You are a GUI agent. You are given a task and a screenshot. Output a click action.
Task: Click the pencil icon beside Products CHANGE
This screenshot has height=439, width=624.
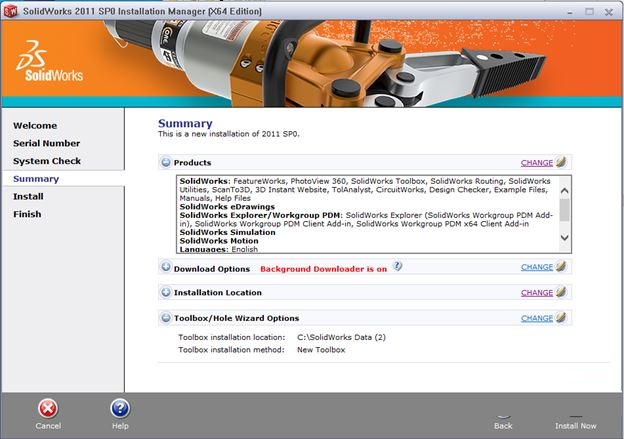click(561, 162)
